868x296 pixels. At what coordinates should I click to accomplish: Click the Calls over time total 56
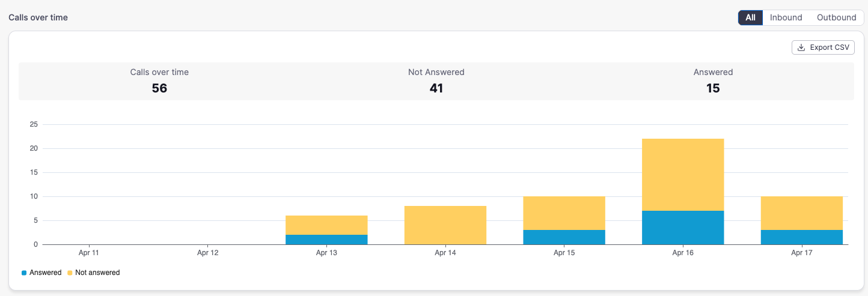pyautogui.click(x=159, y=88)
